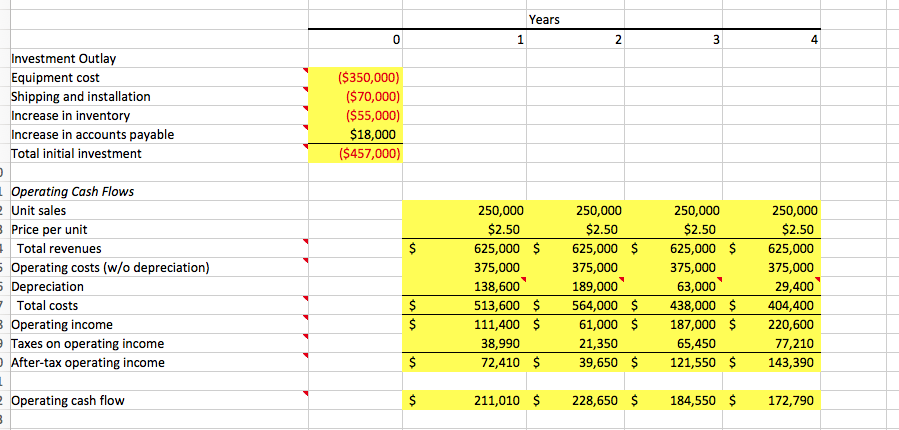Click total costs value 438,000

point(694,306)
